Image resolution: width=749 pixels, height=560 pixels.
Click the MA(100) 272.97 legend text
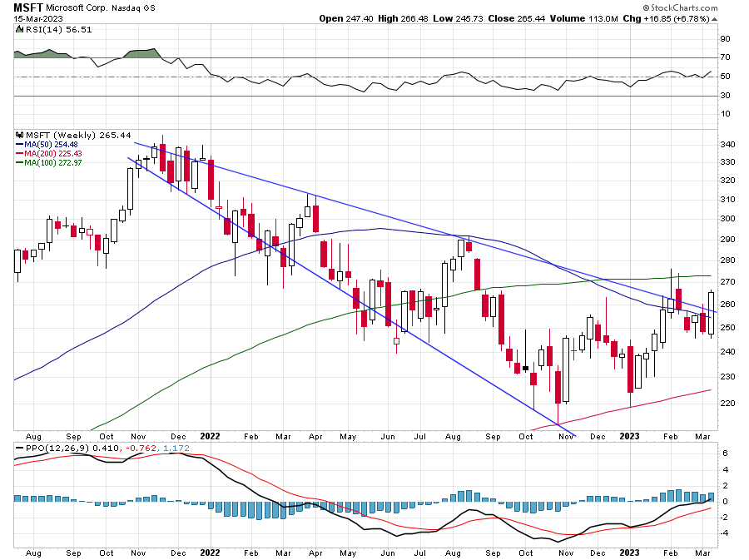[53, 162]
